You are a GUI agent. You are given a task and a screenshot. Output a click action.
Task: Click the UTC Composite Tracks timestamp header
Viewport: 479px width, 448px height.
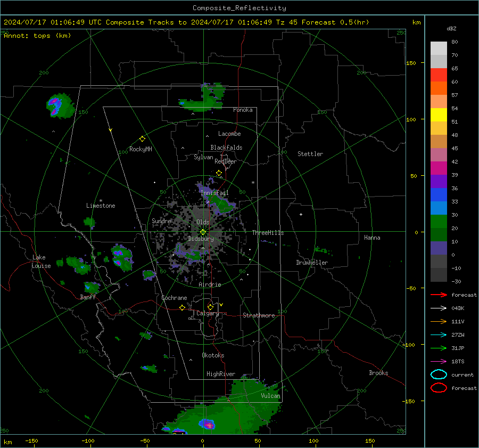[186, 22]
